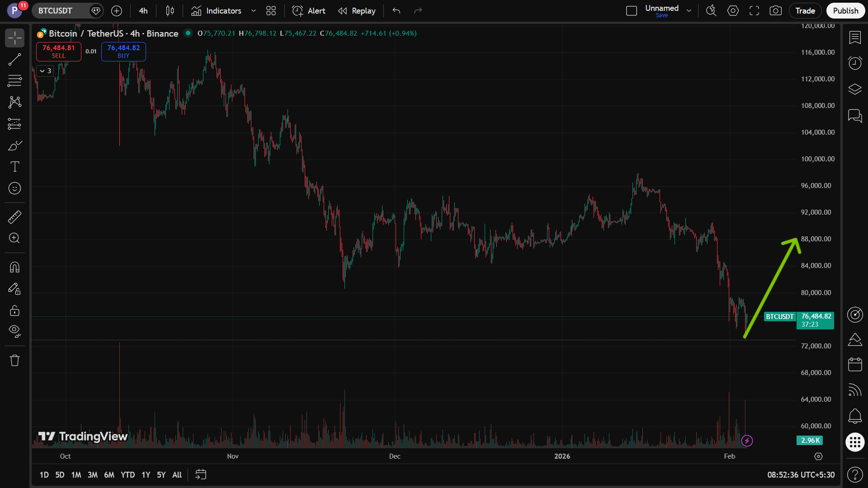Open the Unnamed layout dropdown chevron

689,11
